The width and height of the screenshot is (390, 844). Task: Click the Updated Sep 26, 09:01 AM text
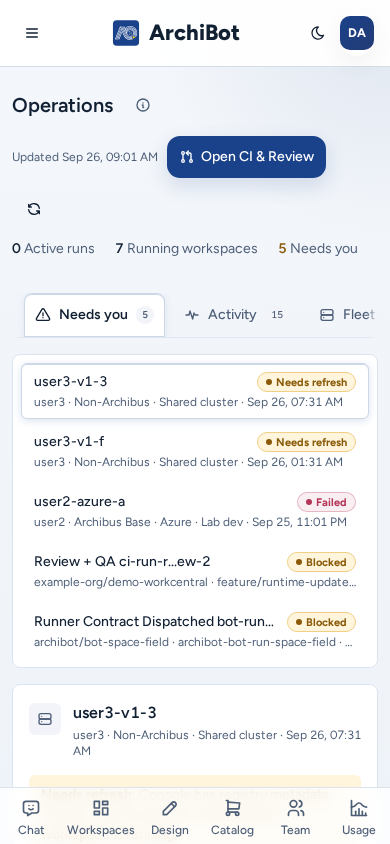(85, 157)
